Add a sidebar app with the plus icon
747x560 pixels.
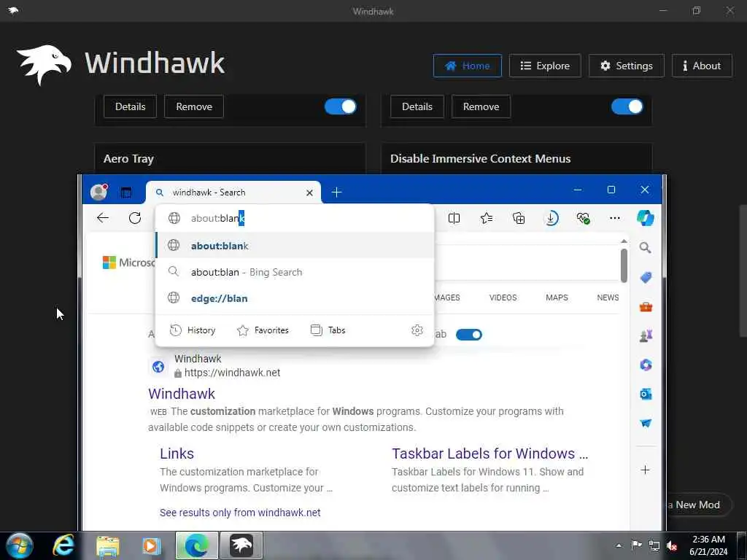pyautogui.click(x=645, y=470)
